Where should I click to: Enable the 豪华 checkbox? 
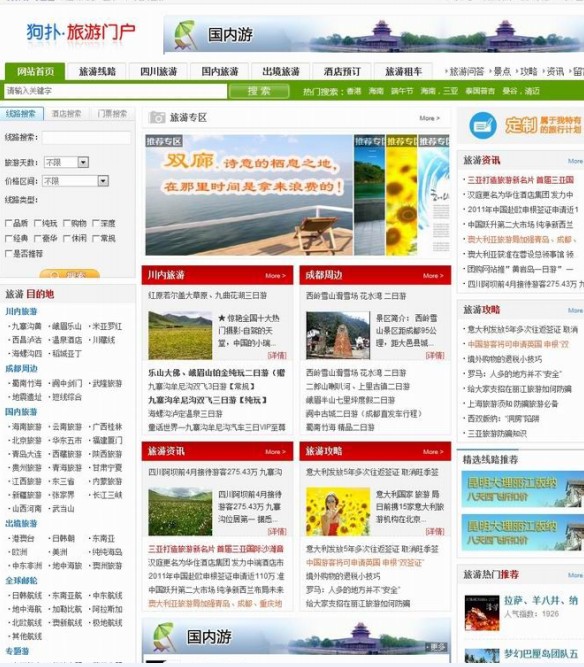pos(37,238)
